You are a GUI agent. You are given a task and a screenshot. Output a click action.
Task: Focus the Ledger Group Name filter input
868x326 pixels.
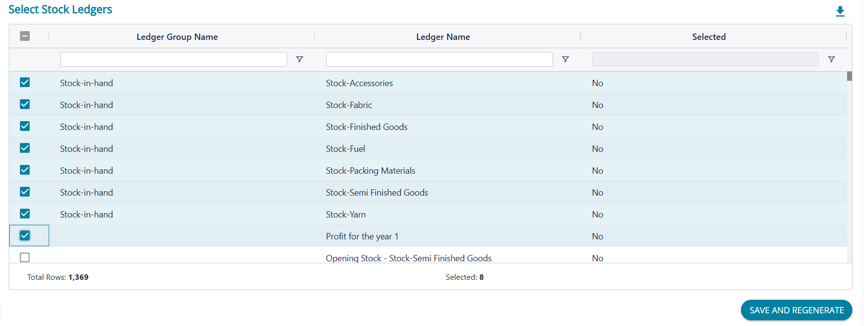pyautogui.click(x=173, y=59)
